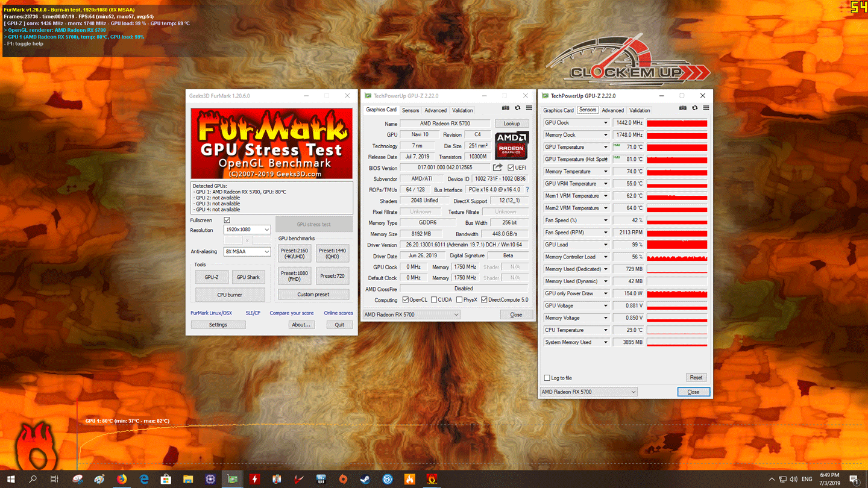Open the Validation tab in Graphics Card window
Screen dimensions: 868x488
(462, 110)
